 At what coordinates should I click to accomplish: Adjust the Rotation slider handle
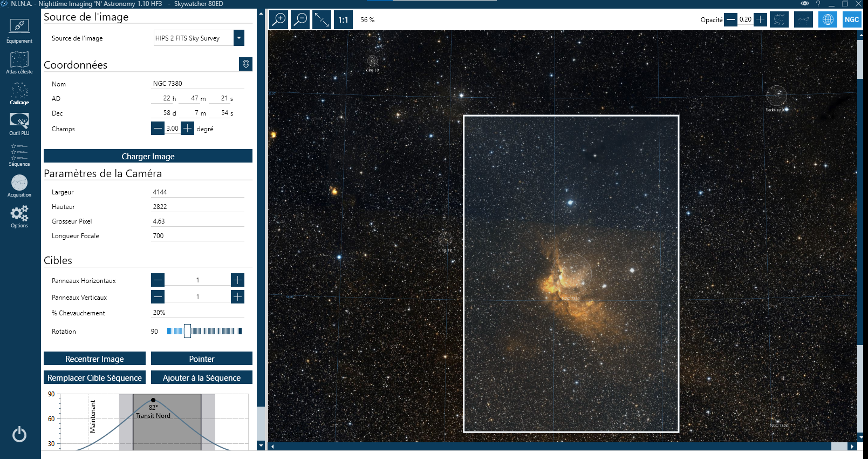coord(187,331)
